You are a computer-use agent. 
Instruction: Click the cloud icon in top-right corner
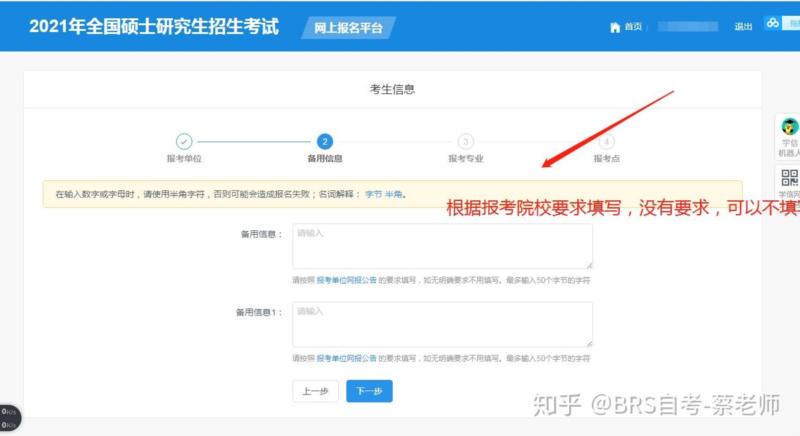(772, 23)
